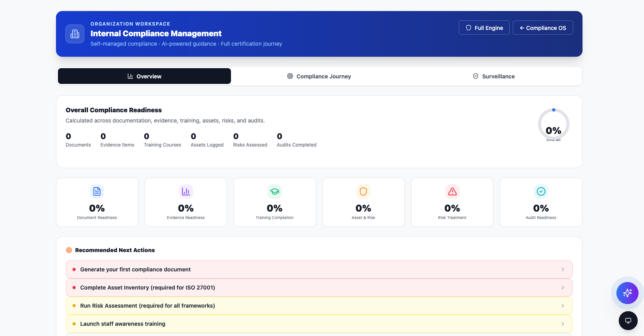The height and width of the screenshot is (336, 644).
Task: Click the shield-check icon in Surveillance tab
Action: 476,76
